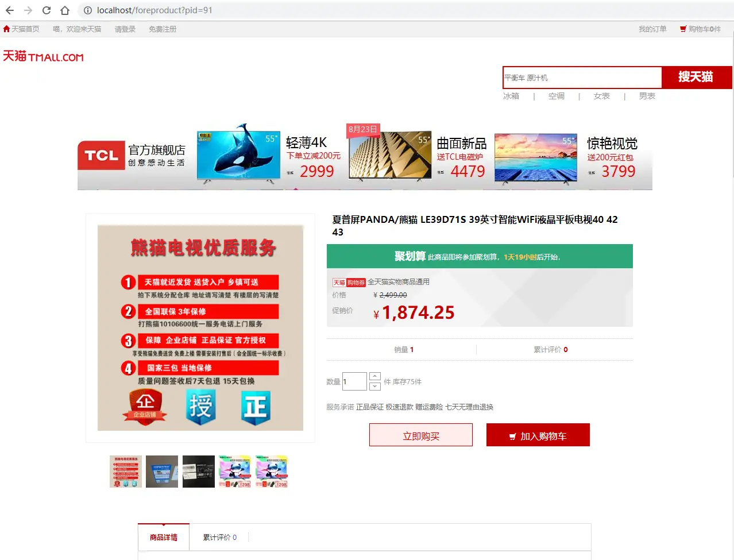
Task: Open 购物车0件 cart link
Action: click(700, 29)
